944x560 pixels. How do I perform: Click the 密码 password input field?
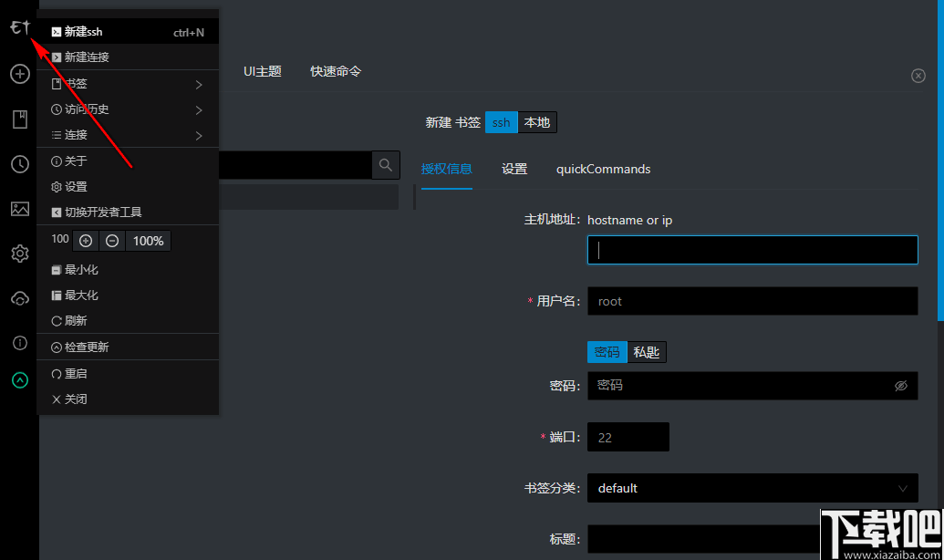[x=752, y=386]
